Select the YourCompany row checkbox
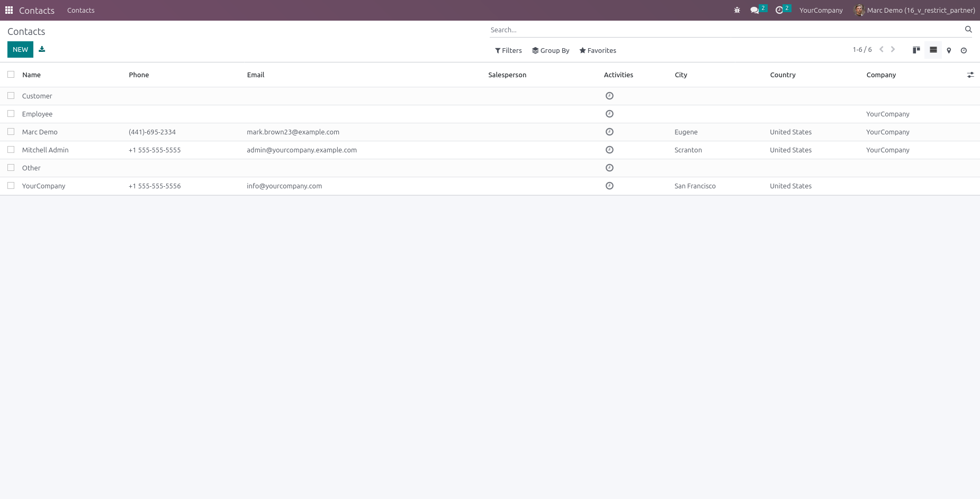The height and width of the screenshot is (499, 980). 11,186
